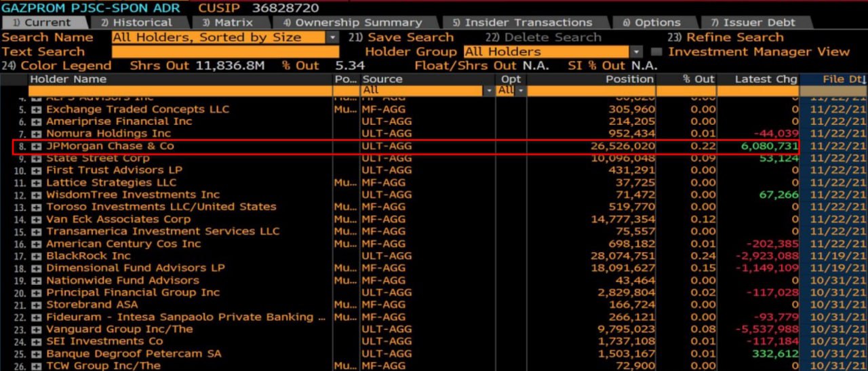The width and height of the screenshot is (868, 371).
Task: Expand the SEI Investments Co row
Action: 37,341
